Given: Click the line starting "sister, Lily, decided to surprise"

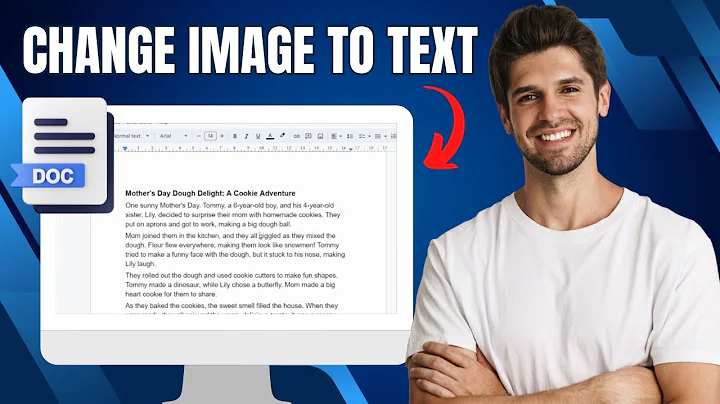Looking at the screenshot, I should pos(233,214).
